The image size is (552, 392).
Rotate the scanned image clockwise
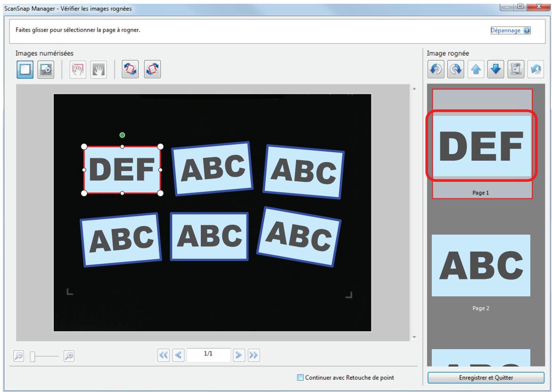[152, 69]
